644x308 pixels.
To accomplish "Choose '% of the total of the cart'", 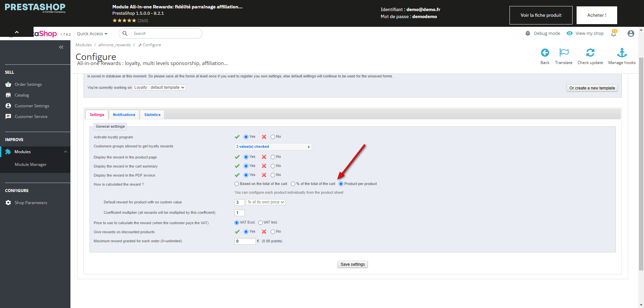I will (x=293, y=184).
